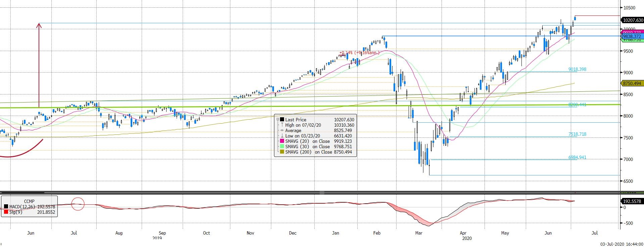Select the SMAVG (20) on Close row
Viewport: 644px width, 247px height.
pos(315,141)
